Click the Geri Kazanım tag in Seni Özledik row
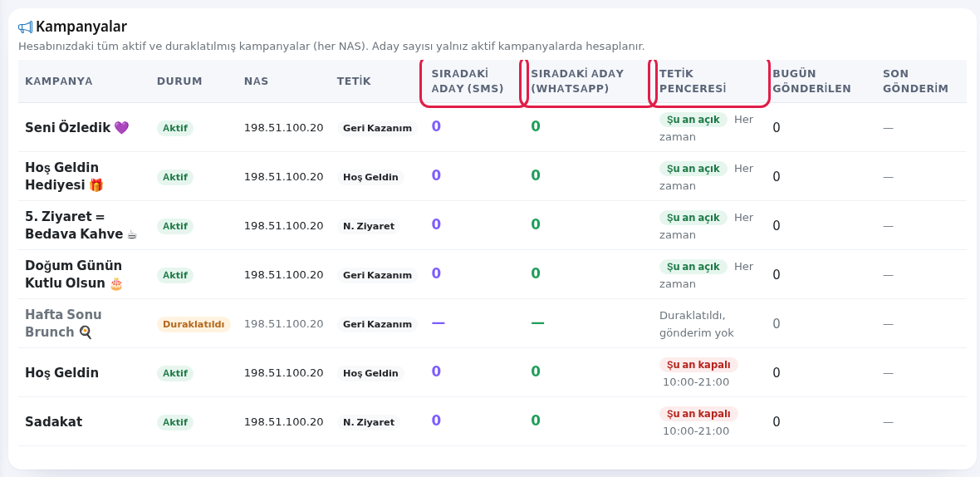This screenshot has width=980, height=477. coord(378,128)
